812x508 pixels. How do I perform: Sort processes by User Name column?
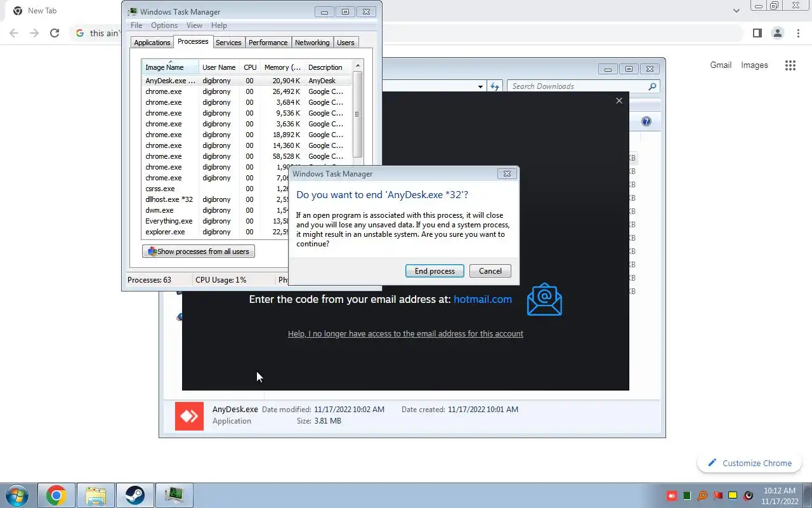(x=219, y=67)
